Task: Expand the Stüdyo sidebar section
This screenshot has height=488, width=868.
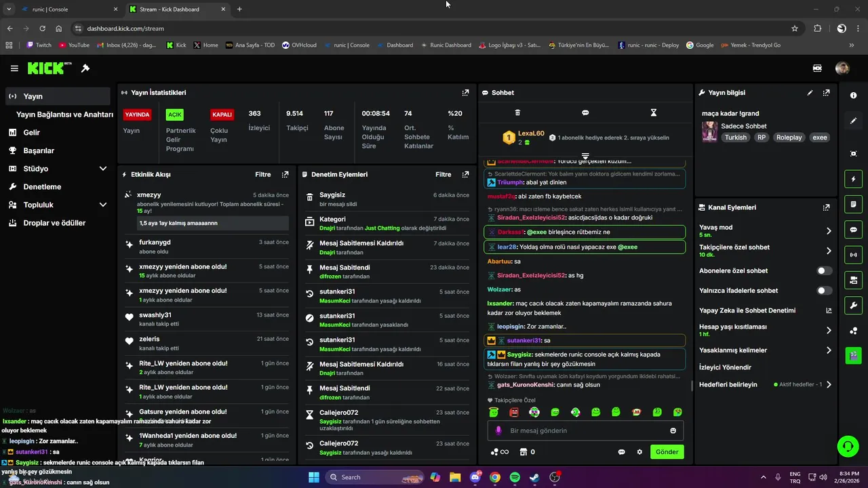Action: pyautogui.click(x=103, y=169)
